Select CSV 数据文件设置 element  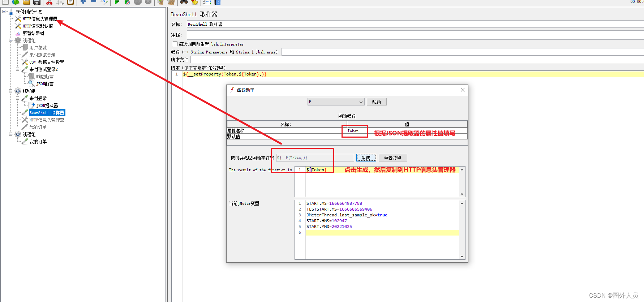pos(47,62)
